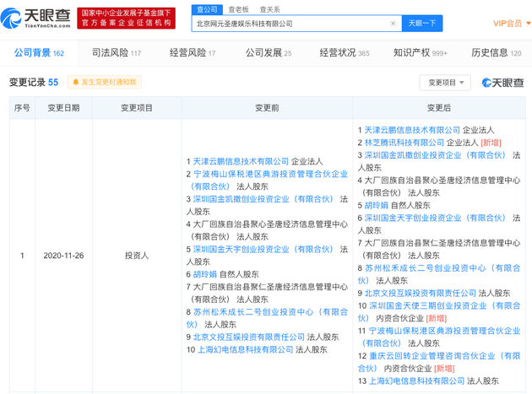
Task: Click the company name search input field
Action: (291, 24)
